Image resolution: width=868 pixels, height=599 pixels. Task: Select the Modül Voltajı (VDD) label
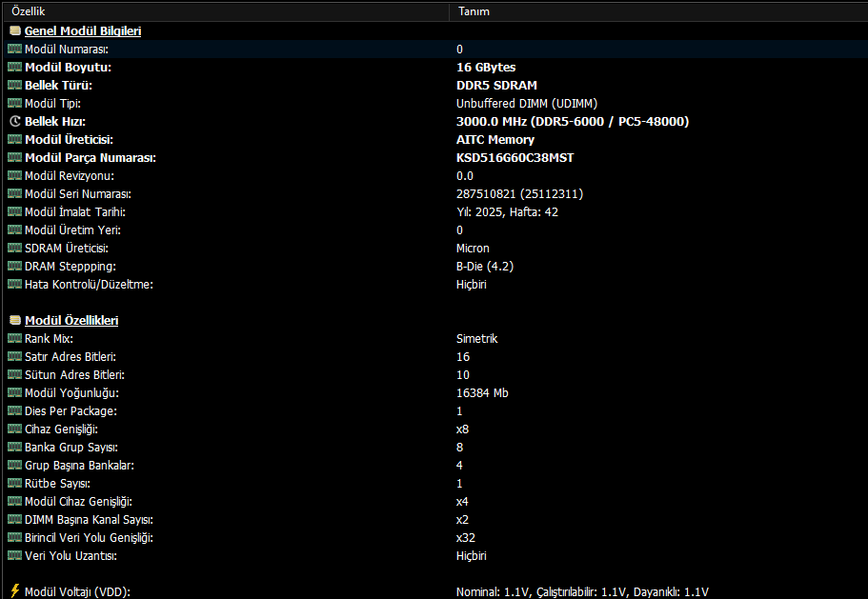pos(77,591)
